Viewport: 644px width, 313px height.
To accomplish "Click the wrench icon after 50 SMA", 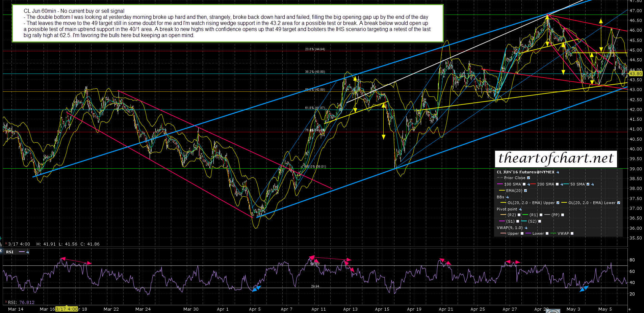I will pyautogui.click(x=593, y=184).
